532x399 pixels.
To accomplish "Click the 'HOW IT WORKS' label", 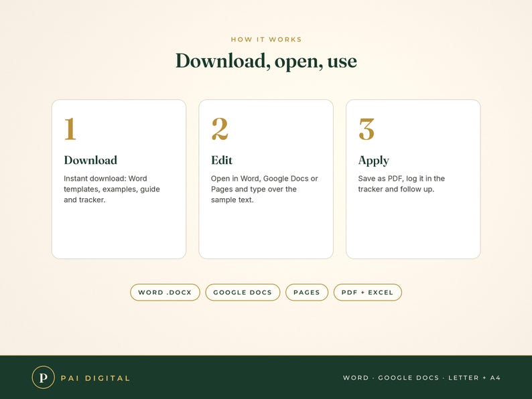I will (x=267, y=39).
